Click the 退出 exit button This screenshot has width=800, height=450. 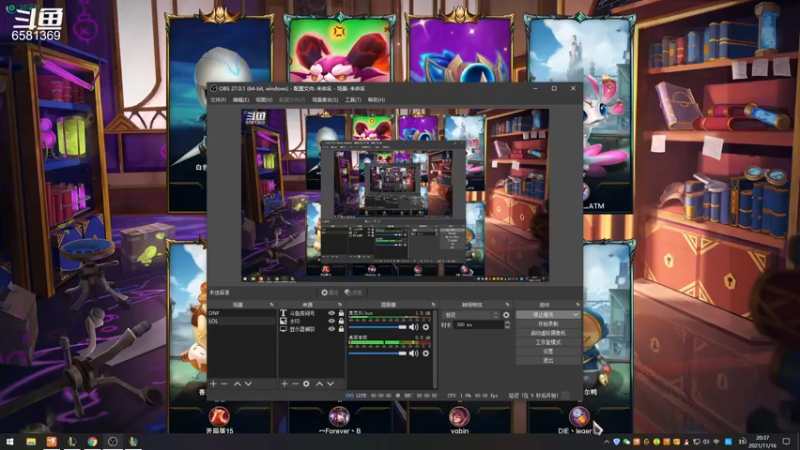click(x=548, y=361)
